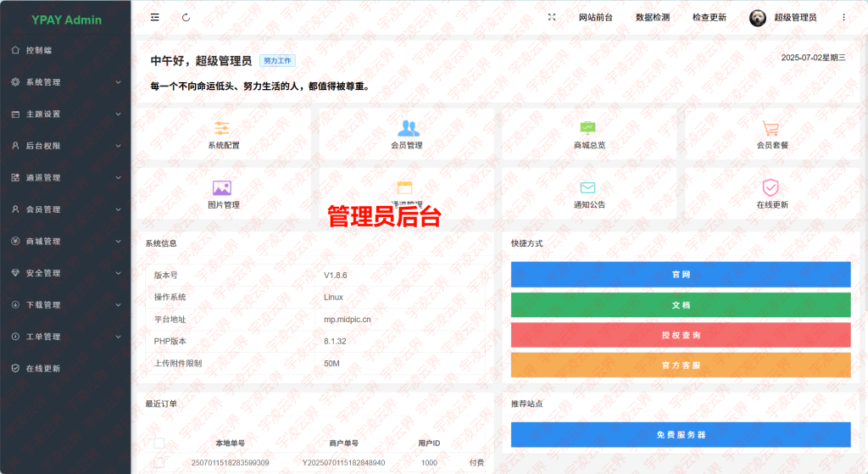The height and width of the screenshot is (474, 868).
Task: Click the grid icon beside 通道管理
Action: (15, 178)
